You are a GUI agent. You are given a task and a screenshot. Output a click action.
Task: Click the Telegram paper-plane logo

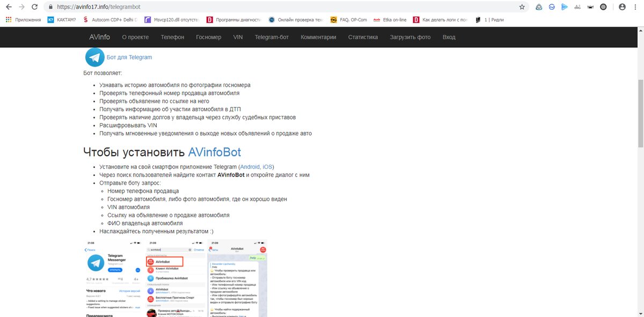95,57
